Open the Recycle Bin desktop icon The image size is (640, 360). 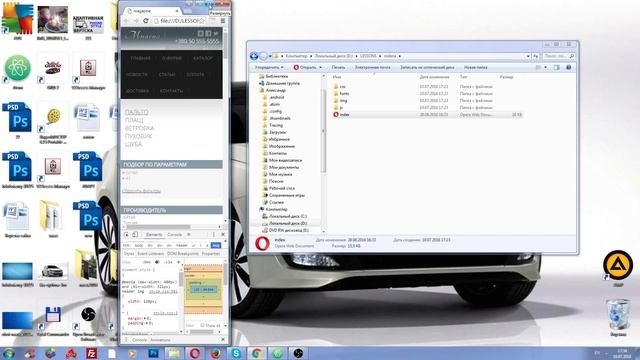618,317
